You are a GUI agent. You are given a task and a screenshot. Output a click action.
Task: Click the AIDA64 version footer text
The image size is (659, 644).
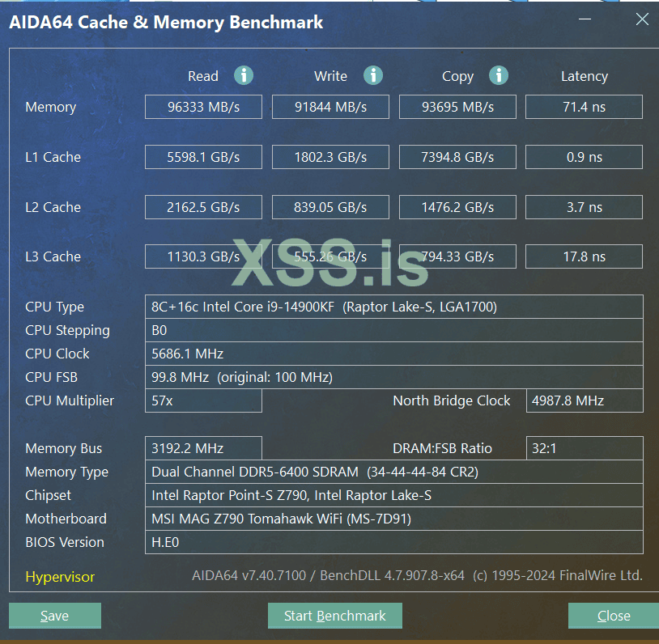coord(417,575)
